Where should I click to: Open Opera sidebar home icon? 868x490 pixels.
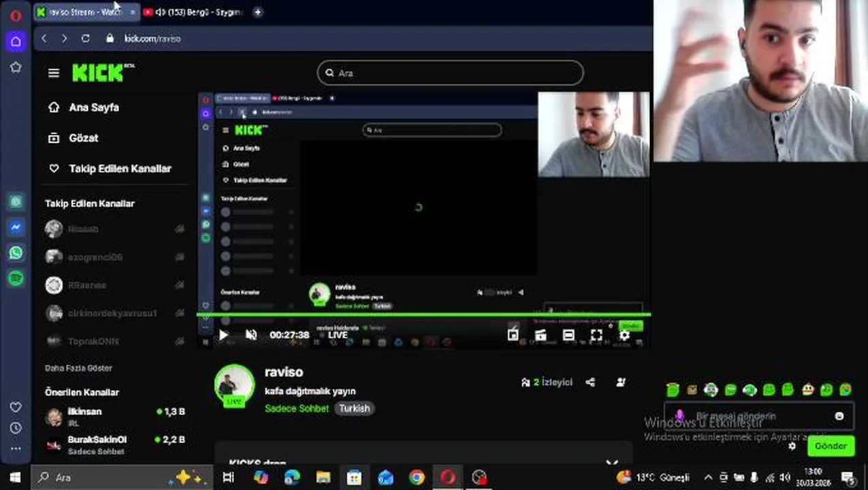(x=16, y=42)
